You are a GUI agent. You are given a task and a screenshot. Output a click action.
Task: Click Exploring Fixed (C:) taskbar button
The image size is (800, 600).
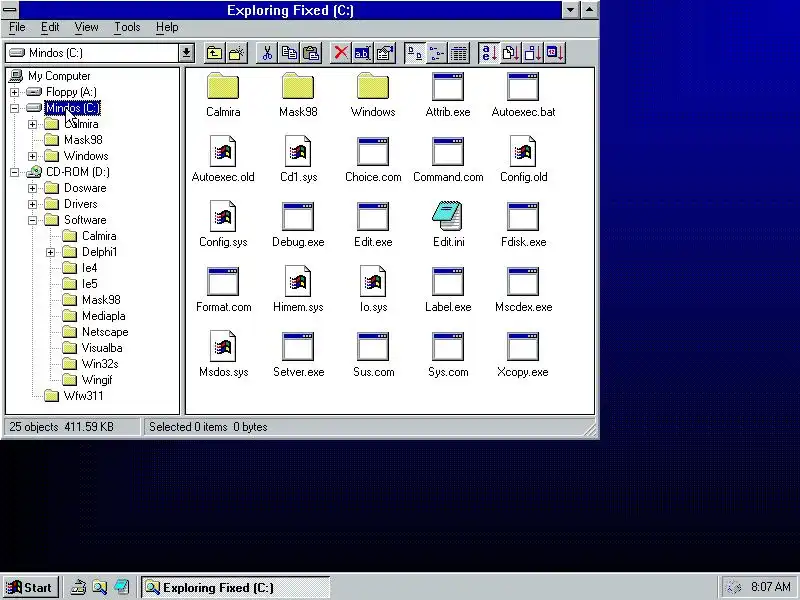236,587
